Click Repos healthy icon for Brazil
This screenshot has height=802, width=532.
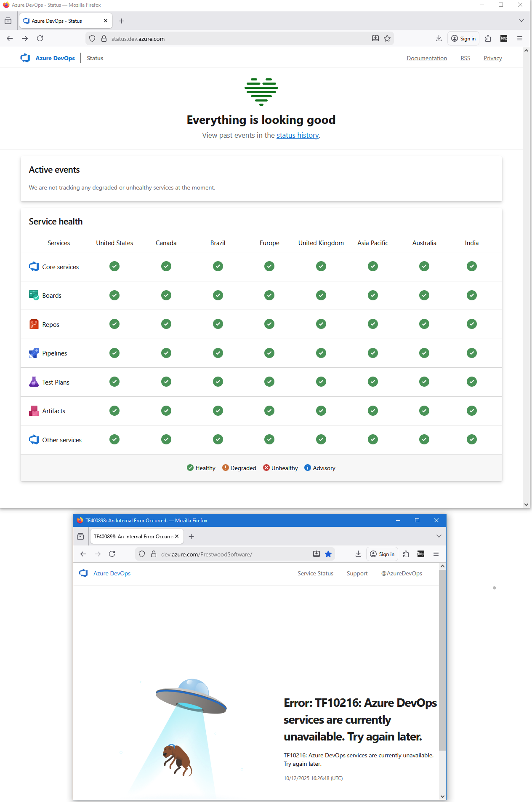coord(218,324)
